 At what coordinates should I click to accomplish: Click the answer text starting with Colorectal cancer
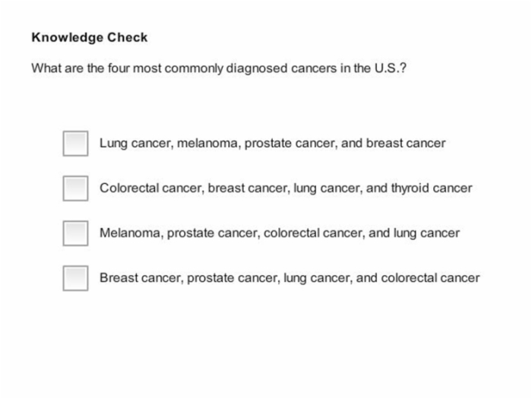[286, 188]
